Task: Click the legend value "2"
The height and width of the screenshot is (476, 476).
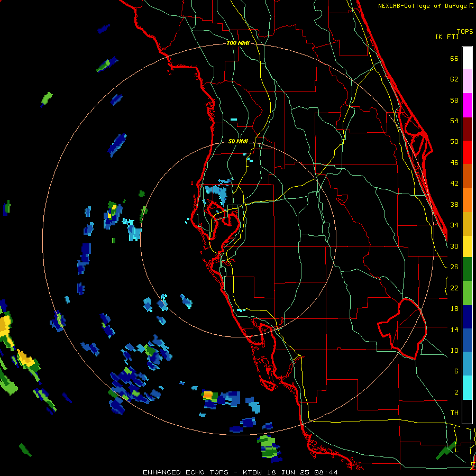Action: (x=456, y=392)
